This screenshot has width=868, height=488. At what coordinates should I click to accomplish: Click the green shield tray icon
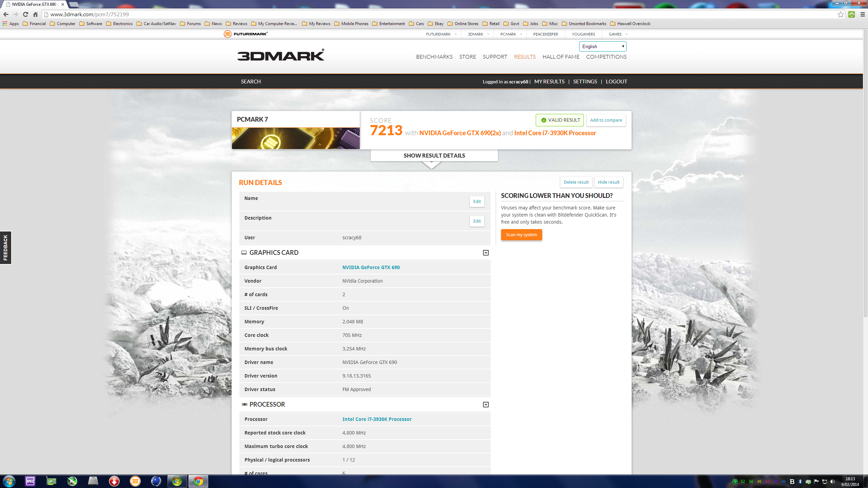tap(735, 482)
